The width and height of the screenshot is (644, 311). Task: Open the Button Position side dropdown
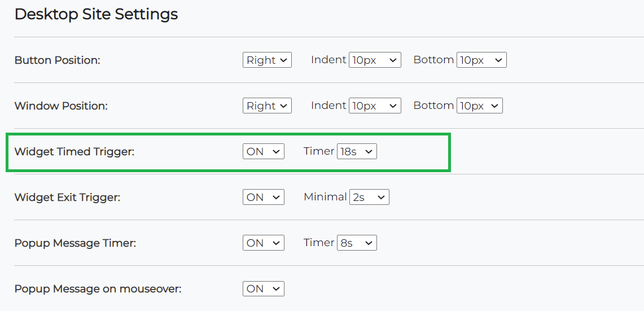point(267,60)
